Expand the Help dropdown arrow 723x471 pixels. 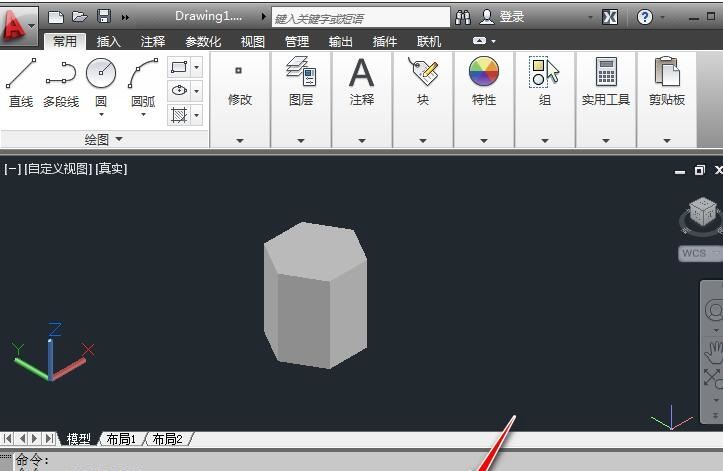tap(662, 18)
